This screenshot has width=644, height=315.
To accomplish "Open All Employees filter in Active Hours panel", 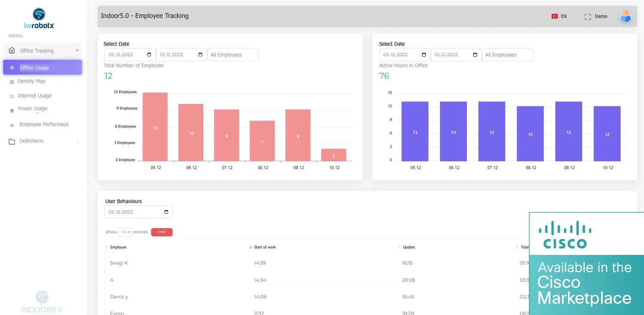I will click(507, 55).
